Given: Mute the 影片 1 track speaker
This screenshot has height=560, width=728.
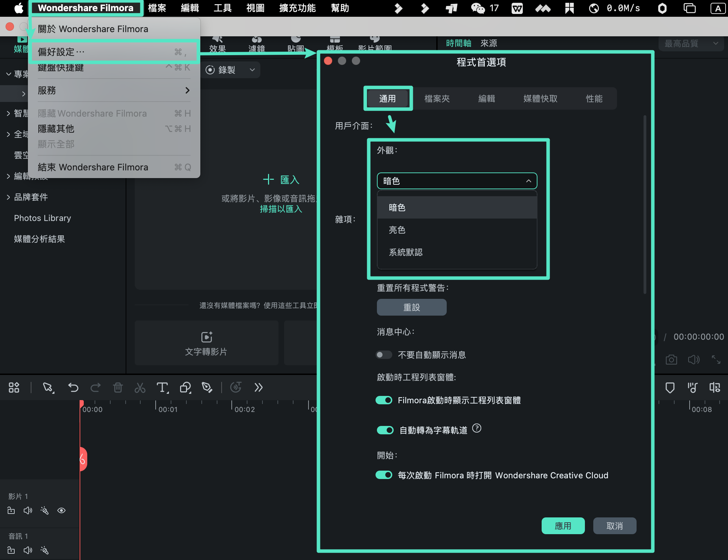Looking at the screenshot, I should (x=28, y=510).
